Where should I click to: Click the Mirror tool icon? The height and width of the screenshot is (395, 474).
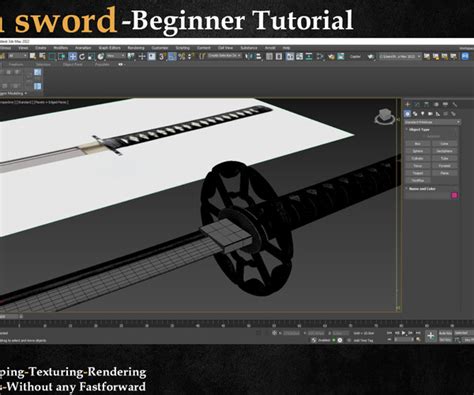(x=249, y=56)
